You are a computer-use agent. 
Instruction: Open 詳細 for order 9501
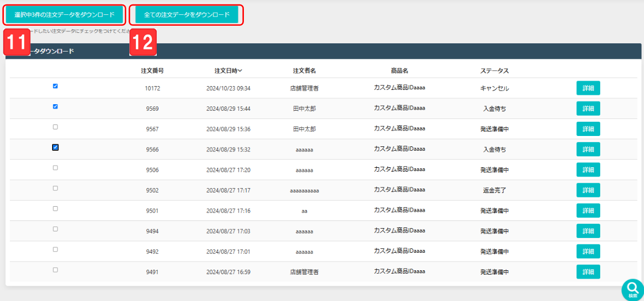click(588, 211)
